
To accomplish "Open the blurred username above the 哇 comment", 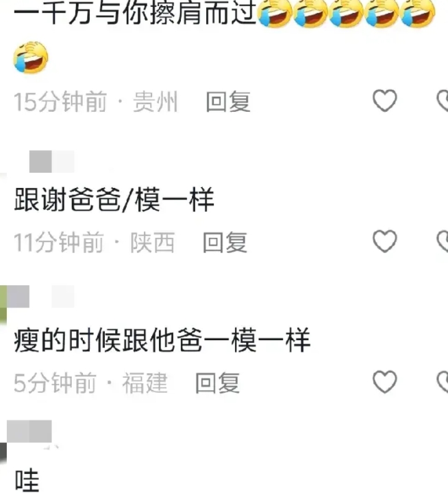I will [29, 431].
